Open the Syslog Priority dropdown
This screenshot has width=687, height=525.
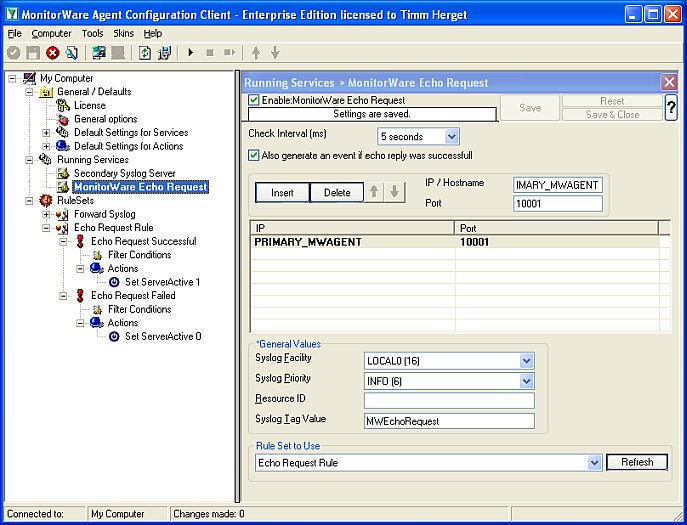pos(526,381)
